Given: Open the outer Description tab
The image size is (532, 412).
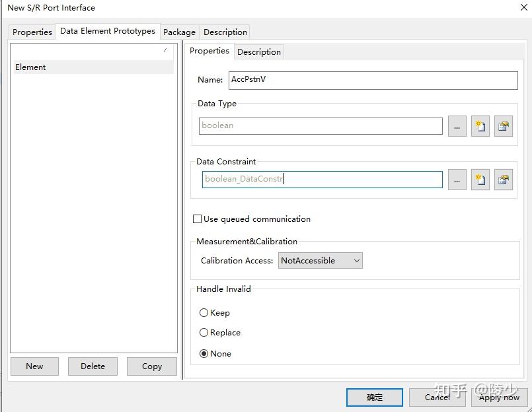Looking at the screenshot, I should [225, 32].
